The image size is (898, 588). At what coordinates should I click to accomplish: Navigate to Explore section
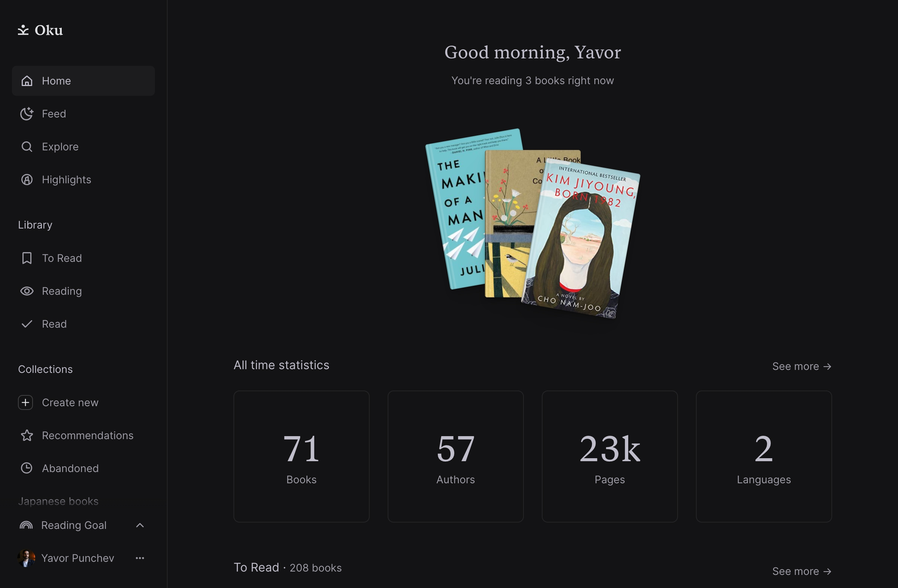pos(60,146)
